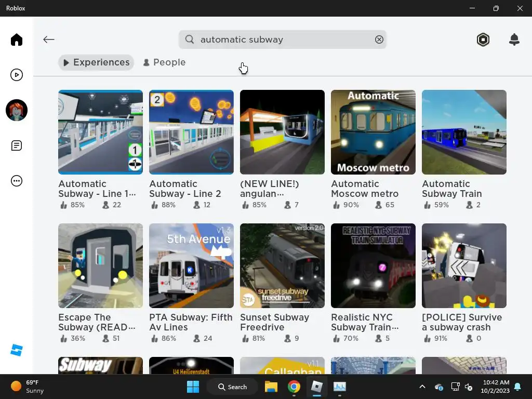The width and height of the screenshot is (532, 399).
Task: Click the title Automatic Subway Train
Action: (x=452, y=189)
